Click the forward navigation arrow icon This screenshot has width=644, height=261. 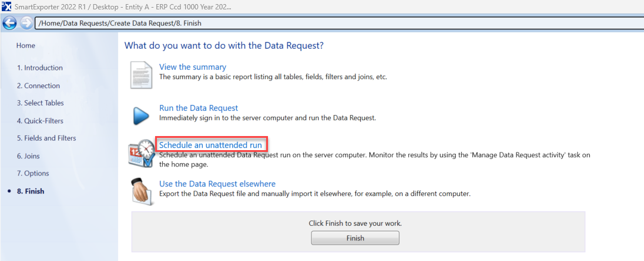click(26, 23)
